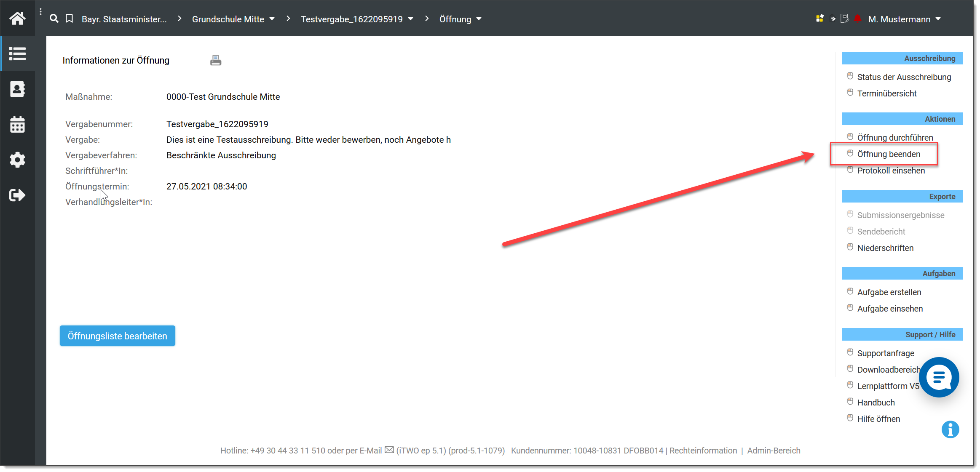Open Terminübersicht in the sidebar

[x=887, y=93]
